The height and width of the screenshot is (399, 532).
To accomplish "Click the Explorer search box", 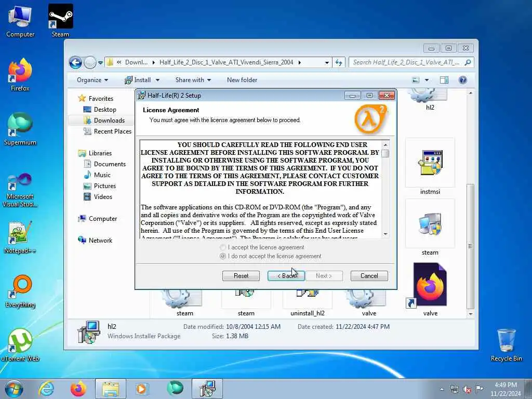I will [x=411, y=62].
